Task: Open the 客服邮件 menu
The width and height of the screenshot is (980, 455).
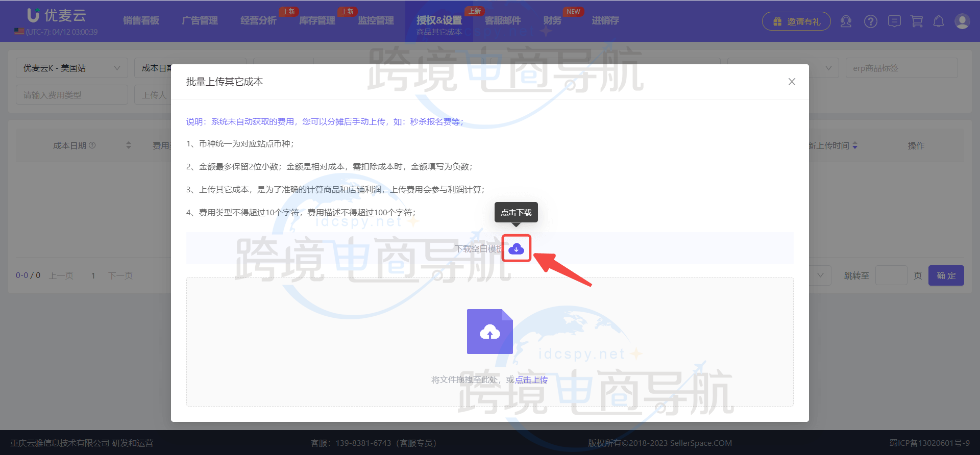Action: click(503, 20)
